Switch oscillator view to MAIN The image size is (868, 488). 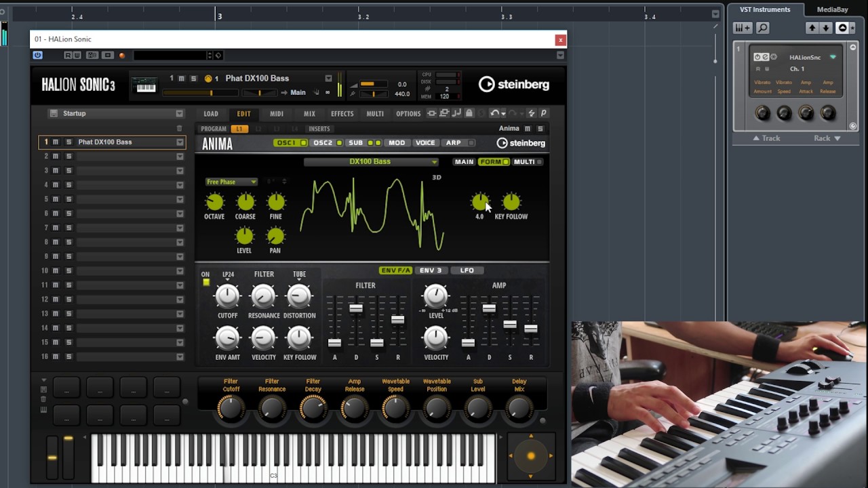tap(464, 162)
